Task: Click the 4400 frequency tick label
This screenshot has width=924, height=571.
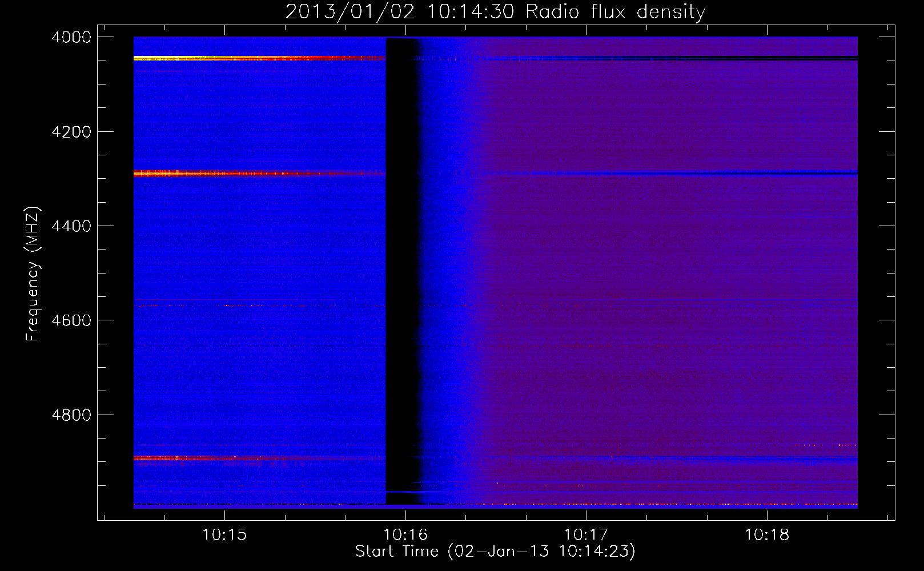Action: tap(71, 226)
